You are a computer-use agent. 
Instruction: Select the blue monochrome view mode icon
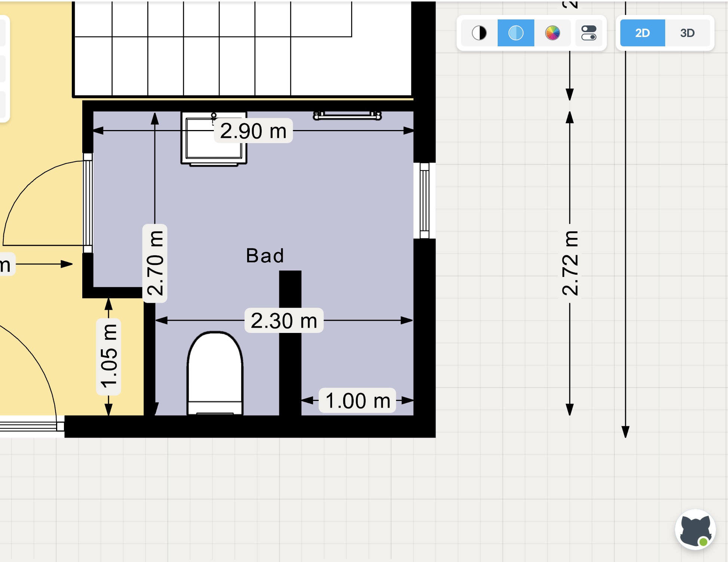(x=516, y=33)
